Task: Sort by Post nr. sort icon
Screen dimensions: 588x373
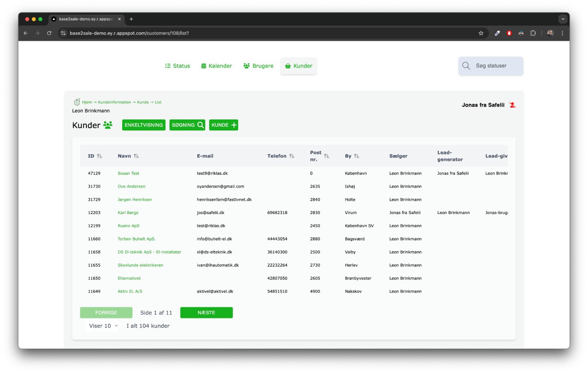Action: click(327, 156)
